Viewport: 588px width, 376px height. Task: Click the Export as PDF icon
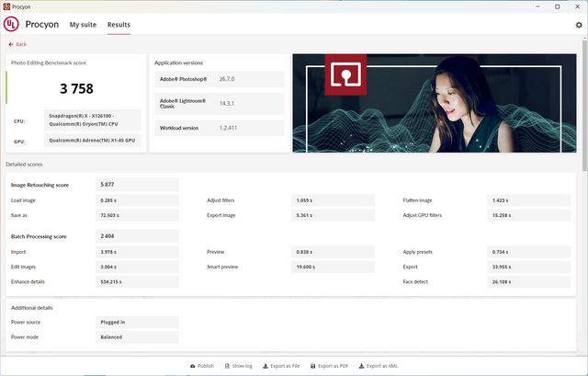tap(312, 366)
